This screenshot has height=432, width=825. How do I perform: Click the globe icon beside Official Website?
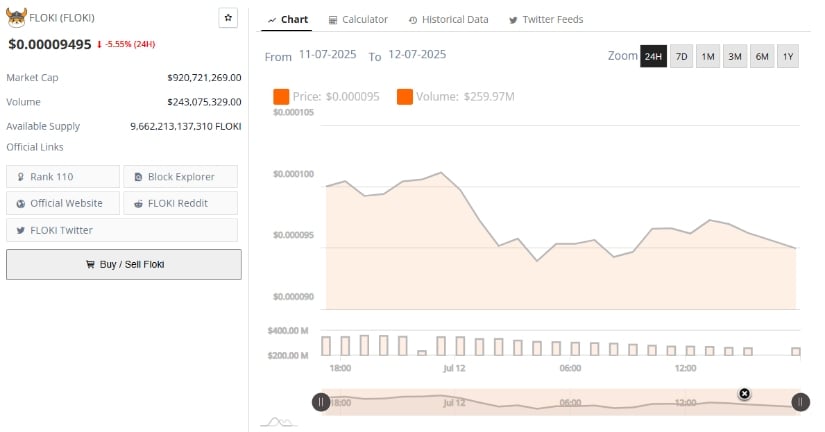click(x=21, y=204)
